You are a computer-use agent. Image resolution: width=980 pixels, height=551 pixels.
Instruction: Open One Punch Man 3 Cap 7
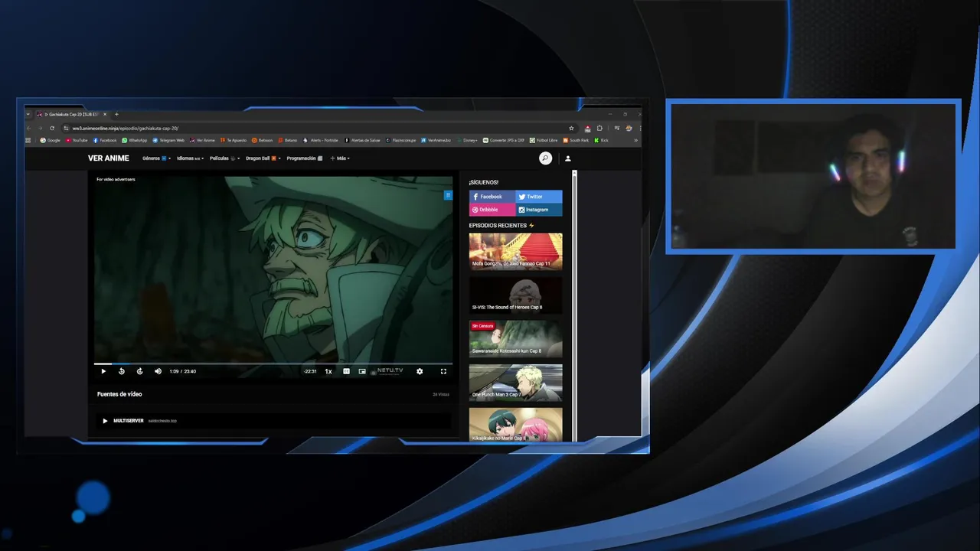point(515,383)
